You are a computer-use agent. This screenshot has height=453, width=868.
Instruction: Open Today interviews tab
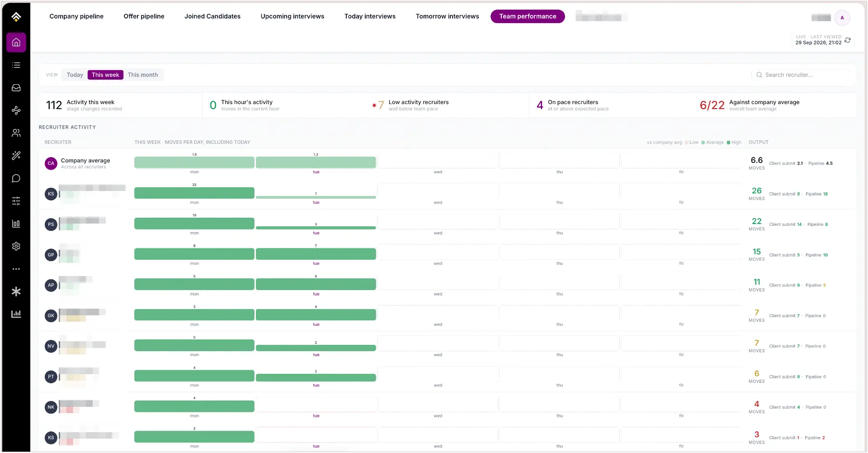tap(370, 16)
